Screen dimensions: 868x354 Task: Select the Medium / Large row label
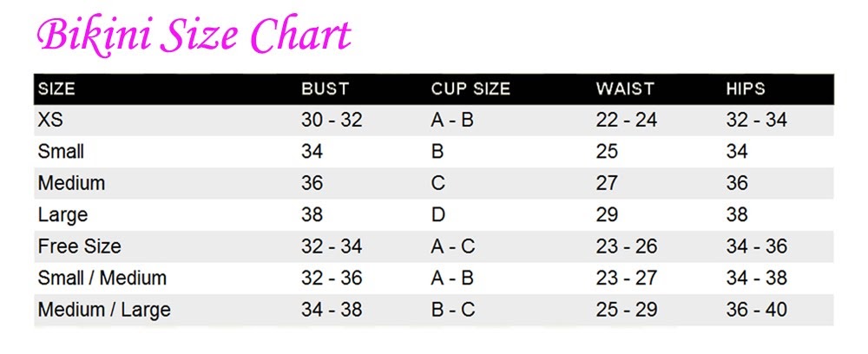click(104, 310)
